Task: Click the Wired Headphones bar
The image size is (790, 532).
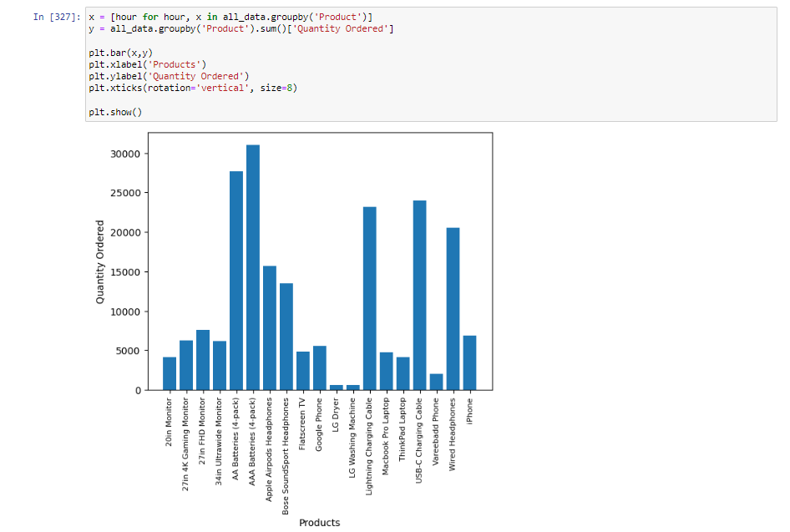Action: [x=453, y=309]
